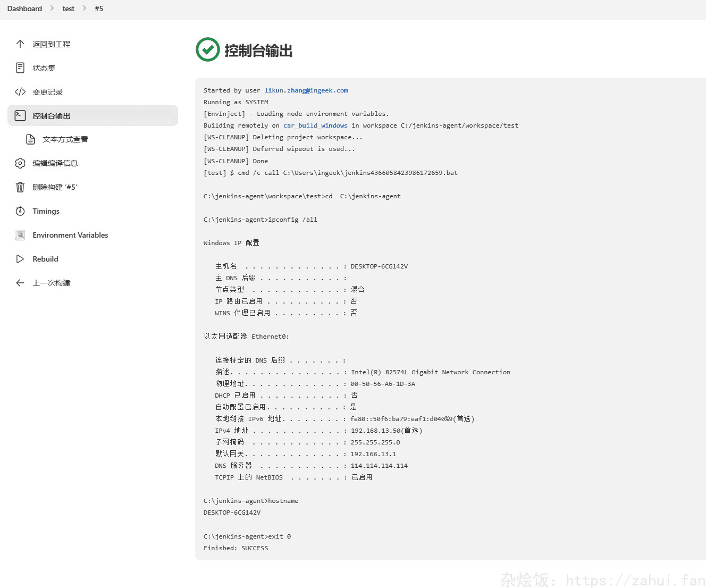Click the green build success checkmark icon

(x=207, y=50)
